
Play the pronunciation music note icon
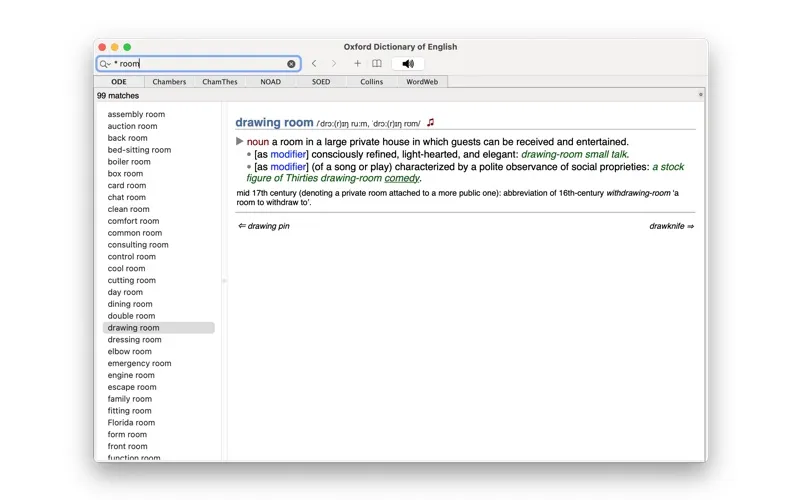click(431, 122)
